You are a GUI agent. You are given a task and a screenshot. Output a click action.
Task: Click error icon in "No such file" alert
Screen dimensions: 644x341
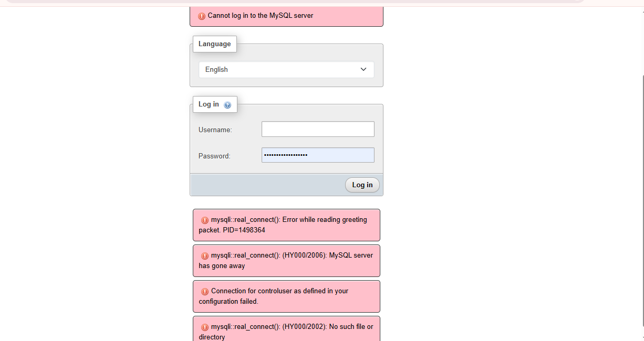point(205,327)
